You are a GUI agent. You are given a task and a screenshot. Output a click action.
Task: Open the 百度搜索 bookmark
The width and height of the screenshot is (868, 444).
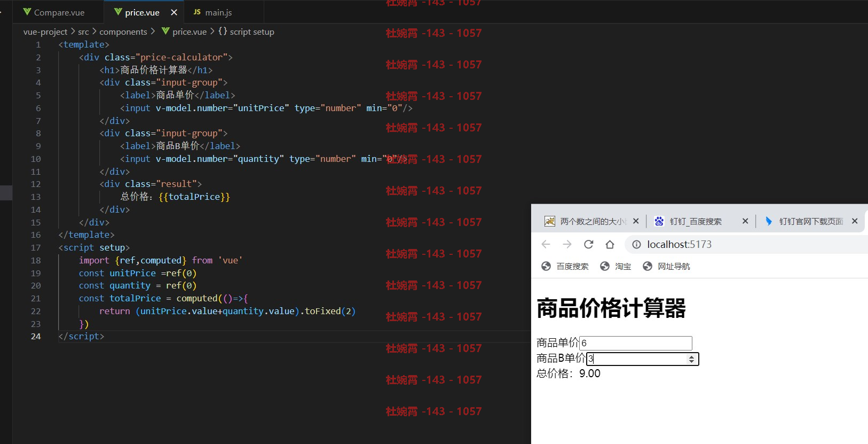(x=565, y=266)
